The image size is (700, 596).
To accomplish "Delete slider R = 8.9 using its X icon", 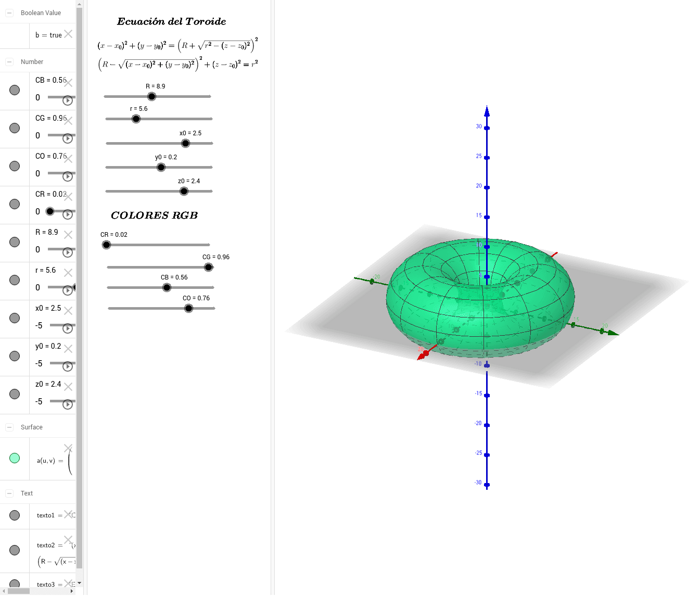I will point(68,234).
